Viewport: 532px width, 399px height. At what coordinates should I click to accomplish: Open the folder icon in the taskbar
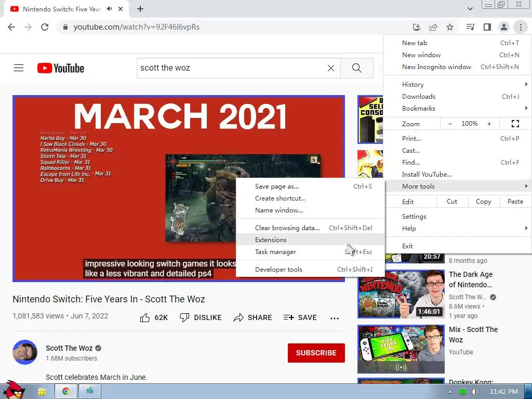(x=42, y=392)
